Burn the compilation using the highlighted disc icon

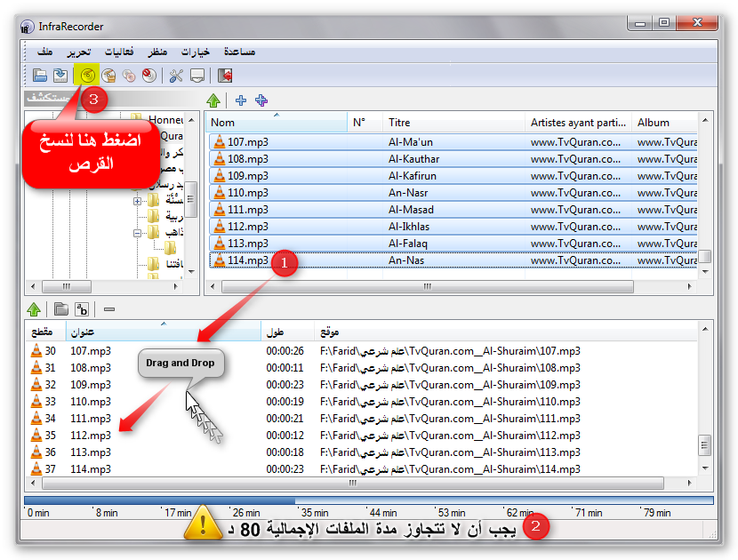point(87,76)
